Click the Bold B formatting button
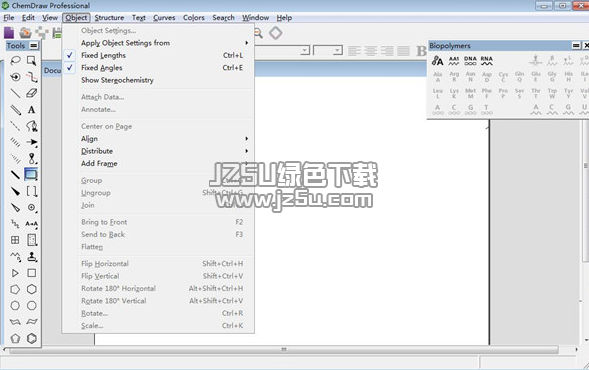 click(x=421, y=50)
